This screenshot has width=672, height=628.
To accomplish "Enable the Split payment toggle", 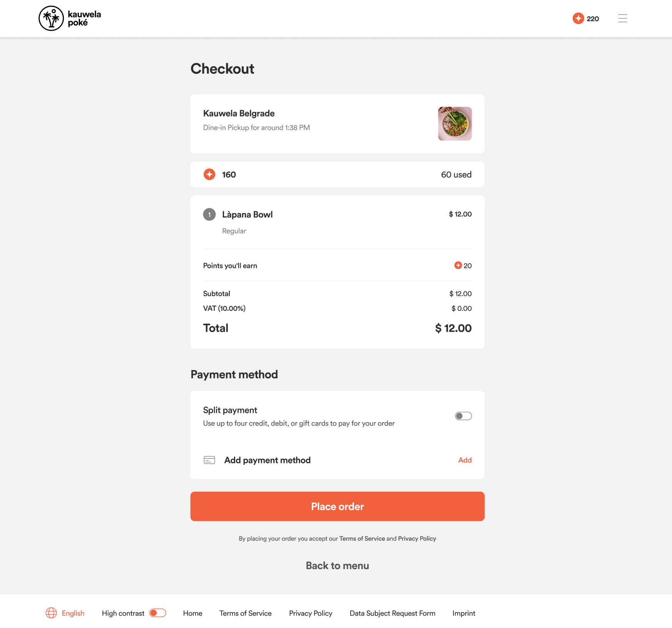I will pos(463,416).
